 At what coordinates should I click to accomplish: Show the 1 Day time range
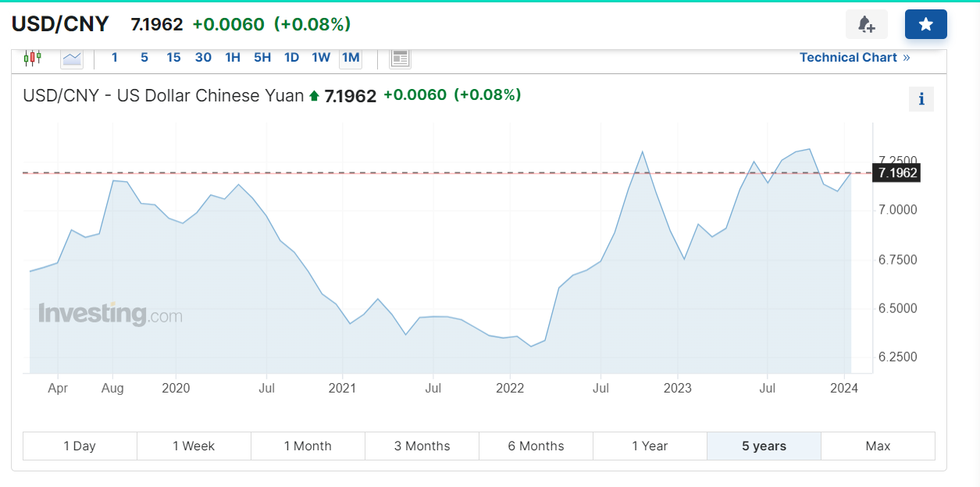(80, 446)
